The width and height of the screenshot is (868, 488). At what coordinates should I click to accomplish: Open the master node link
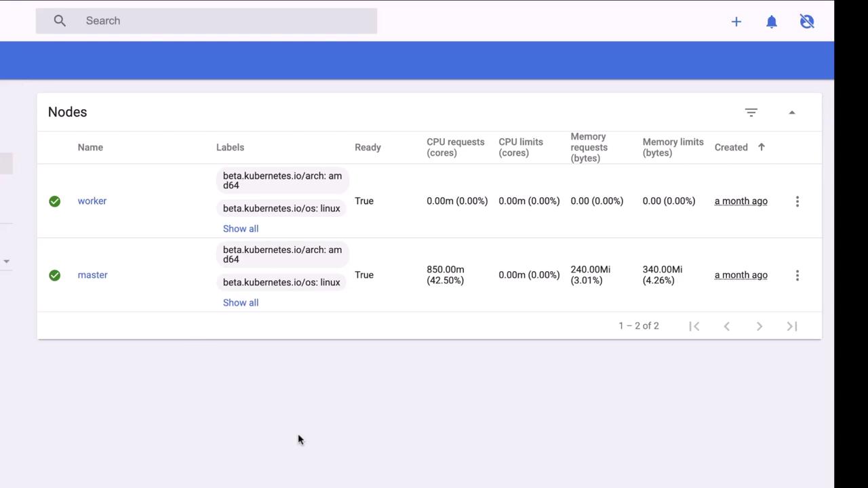93,275
